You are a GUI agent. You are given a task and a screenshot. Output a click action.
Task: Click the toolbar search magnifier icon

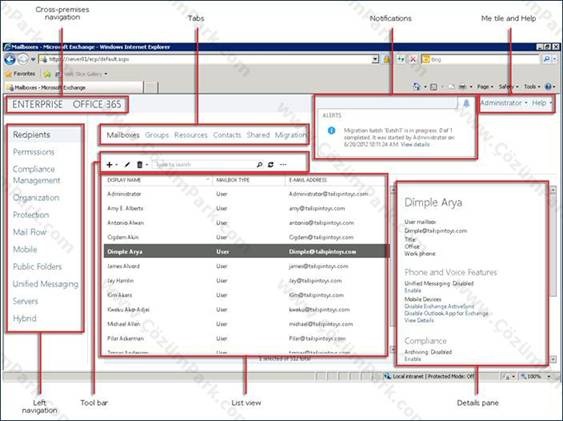pos(259,164)
